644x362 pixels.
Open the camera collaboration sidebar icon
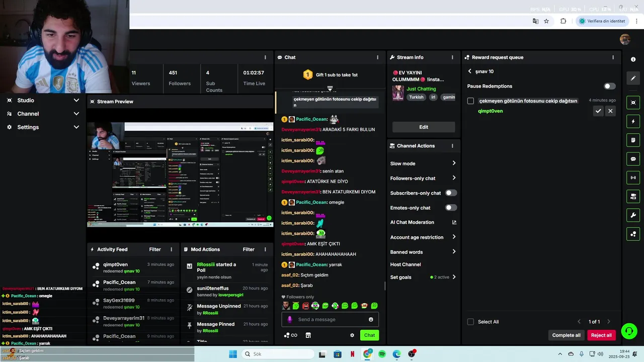633,196
